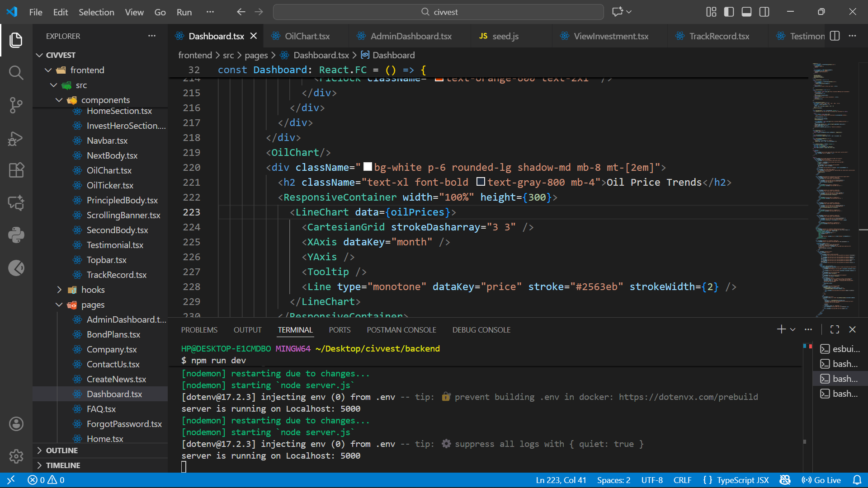This screenshot has width=868, height=488.
Task: Switch to the PROBLEMS panel tab
Action: (199, 330)
